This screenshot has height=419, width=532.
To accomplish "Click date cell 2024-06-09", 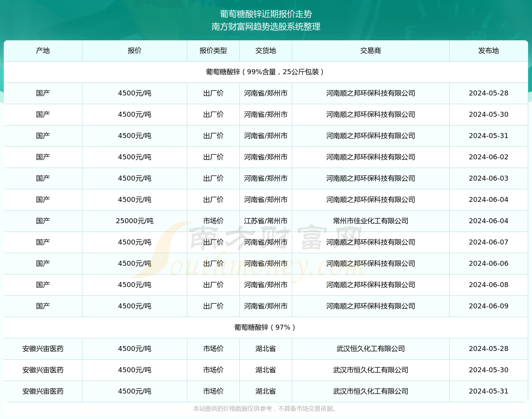I will [489, 306].
